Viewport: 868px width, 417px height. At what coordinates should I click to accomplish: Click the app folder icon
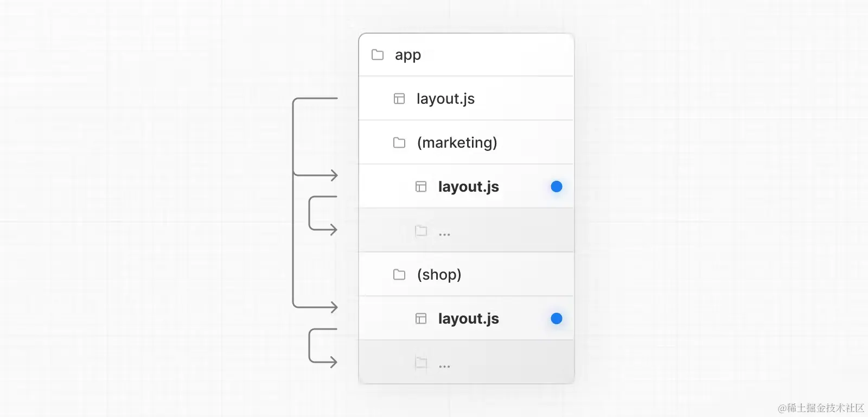378,55
